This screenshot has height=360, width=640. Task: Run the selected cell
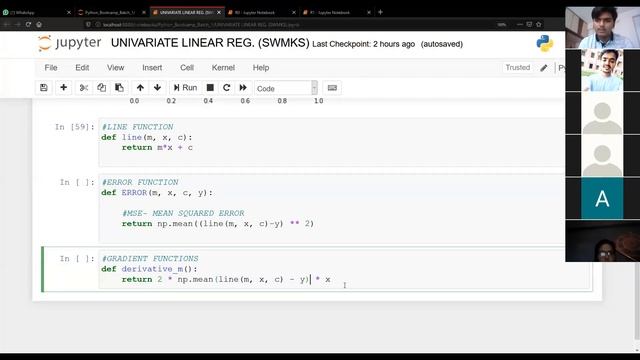point(185,88)
